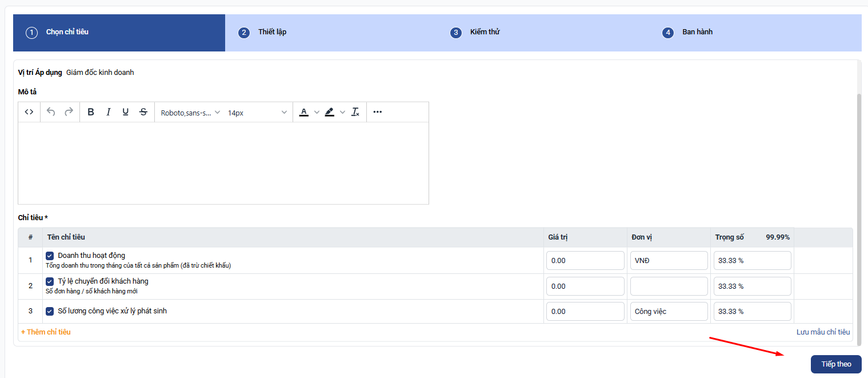Open the source code view icon
Screen dimensions: 868x378
29,112
